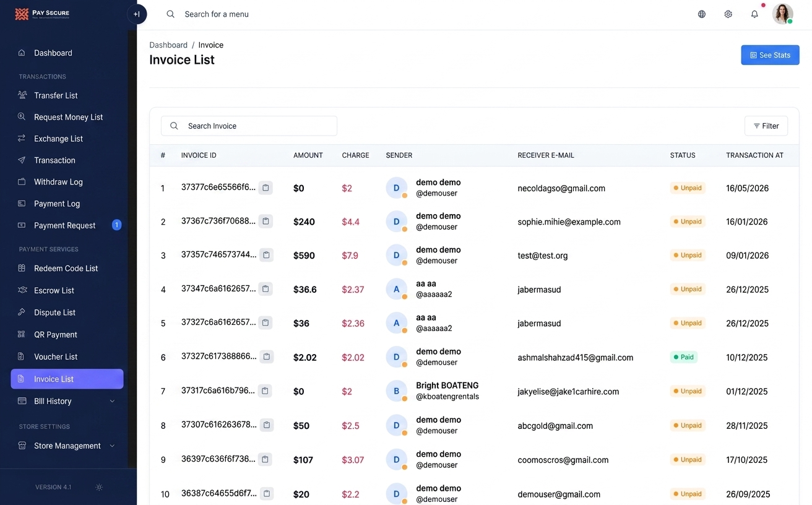812x505 pixels.
Task: Click the Paid status badge
Action: (683, 357)
